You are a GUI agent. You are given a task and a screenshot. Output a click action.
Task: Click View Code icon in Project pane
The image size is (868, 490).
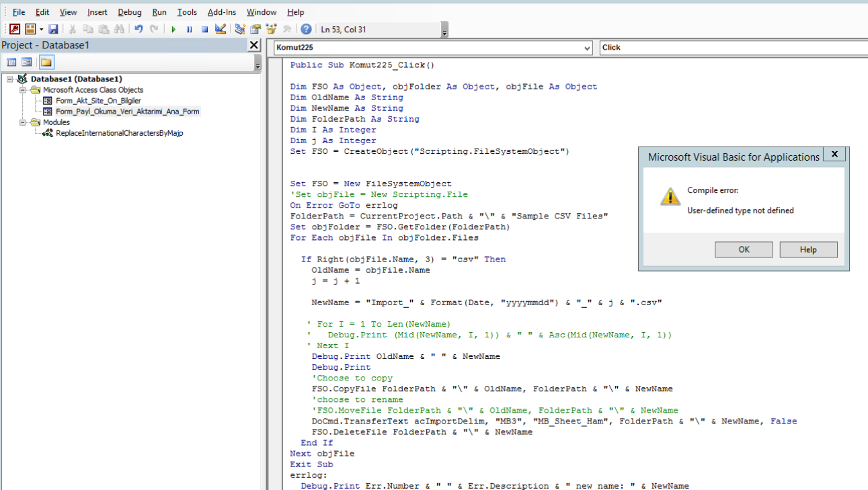[11, 63]
